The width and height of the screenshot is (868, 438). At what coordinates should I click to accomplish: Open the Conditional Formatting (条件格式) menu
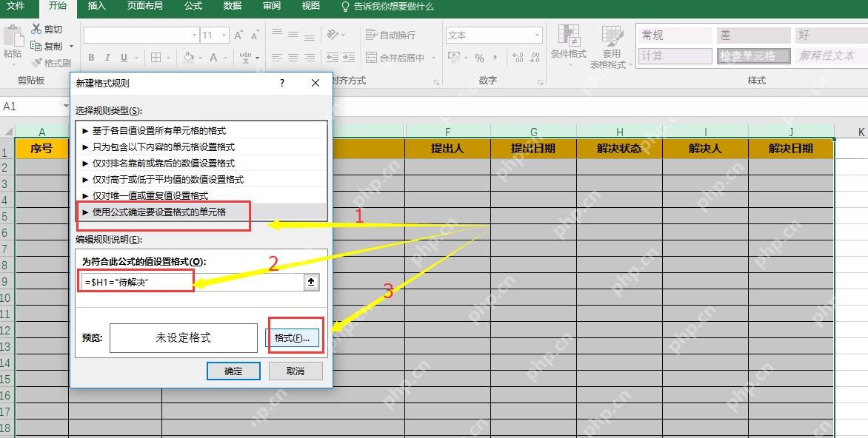tap(569, 45)
